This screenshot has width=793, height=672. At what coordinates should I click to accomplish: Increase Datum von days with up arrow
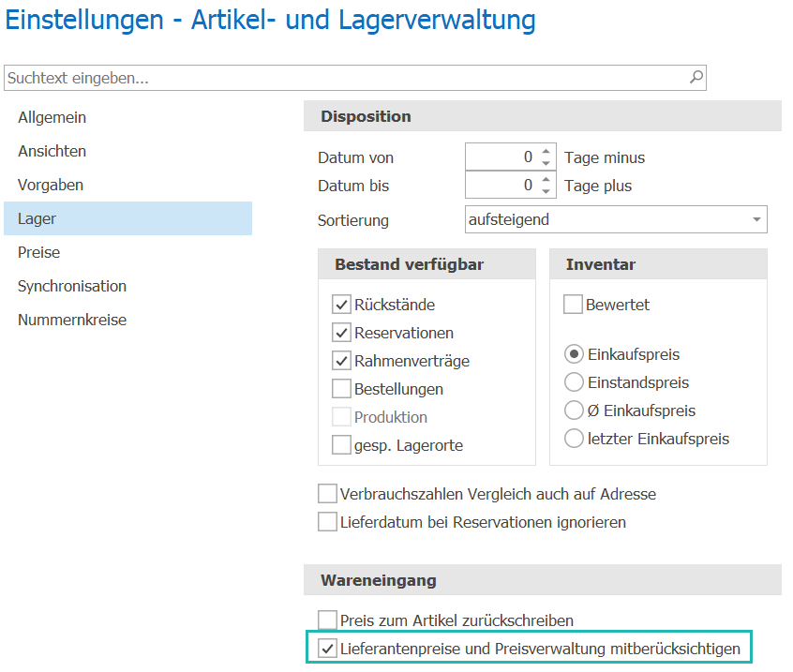pyautogui.click(x=546, y=152)
